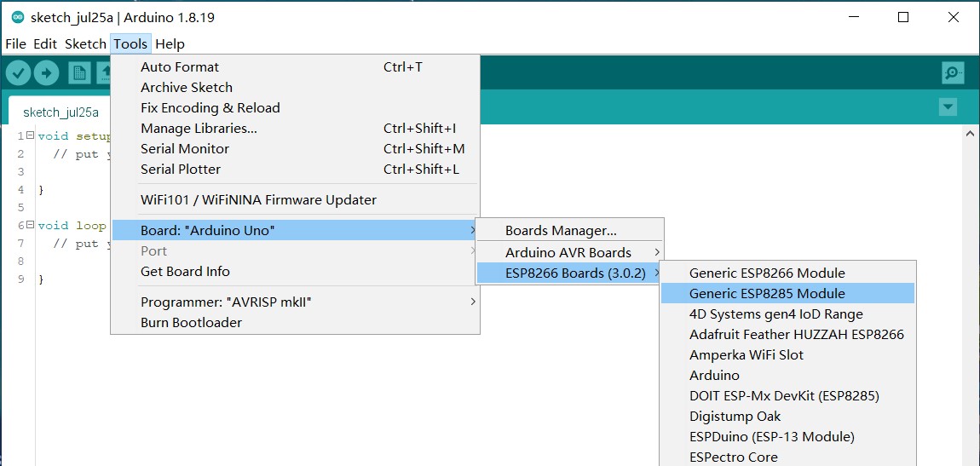
Task: Select Generic ESP8266 Module board
Action: point(787,273)
